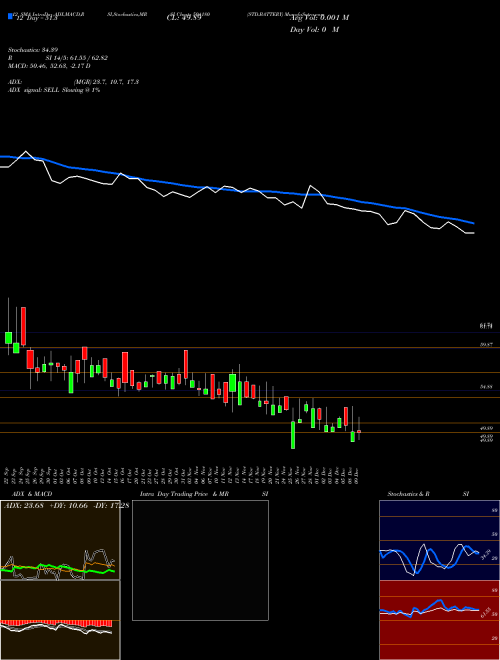
Task: Click the "ADX: 23.68 +DY: 10.66" panel readout
Action: click(x=46, y=505)
